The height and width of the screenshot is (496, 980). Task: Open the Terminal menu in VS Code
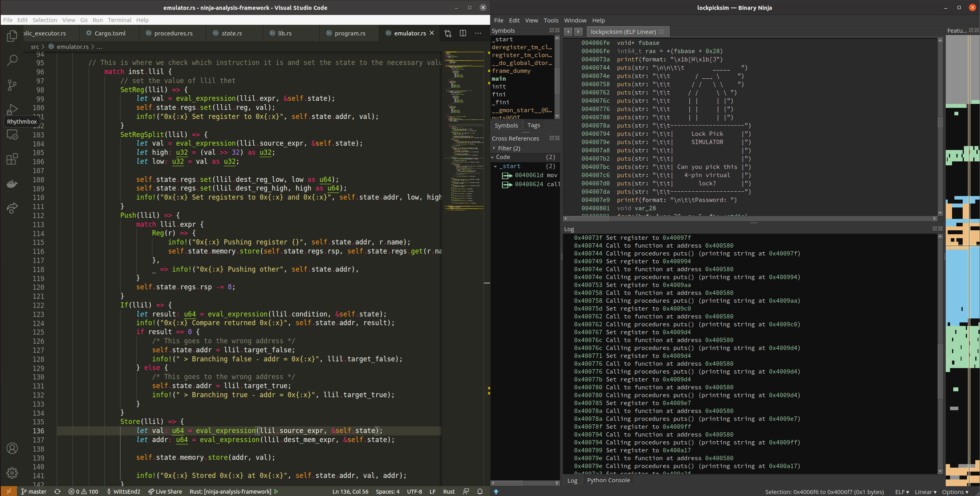[x=119, y=20]
